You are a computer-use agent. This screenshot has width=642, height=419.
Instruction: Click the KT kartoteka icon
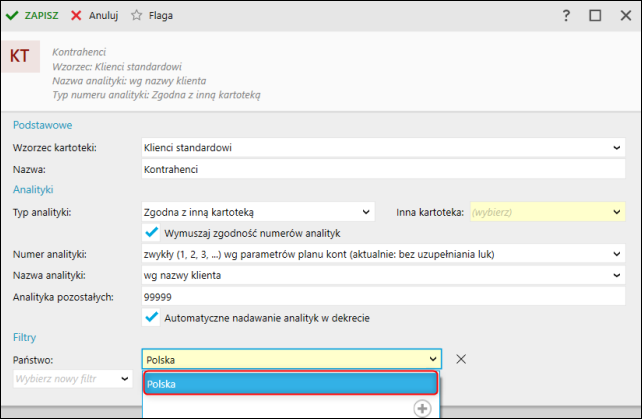click(x=20, y=56)
